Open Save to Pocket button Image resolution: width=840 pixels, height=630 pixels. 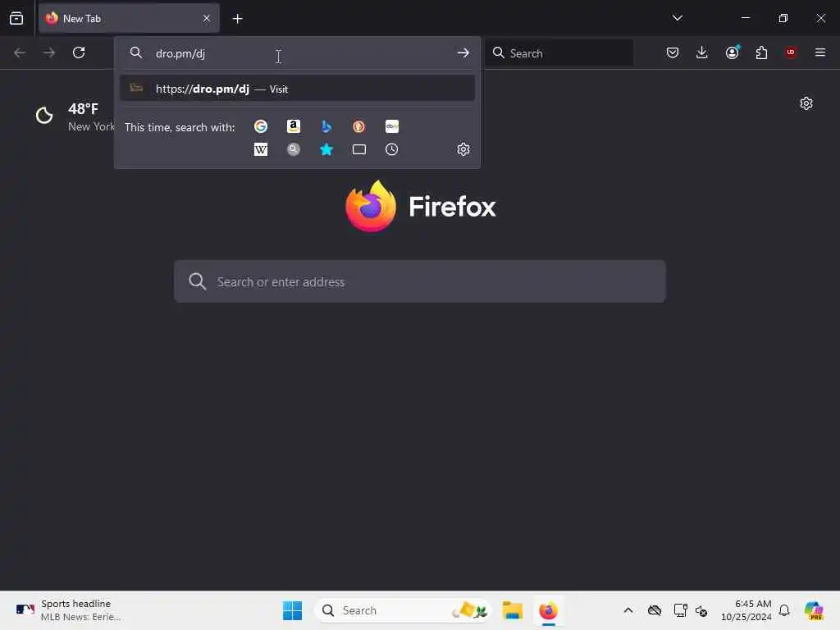[x=673, y=52]
